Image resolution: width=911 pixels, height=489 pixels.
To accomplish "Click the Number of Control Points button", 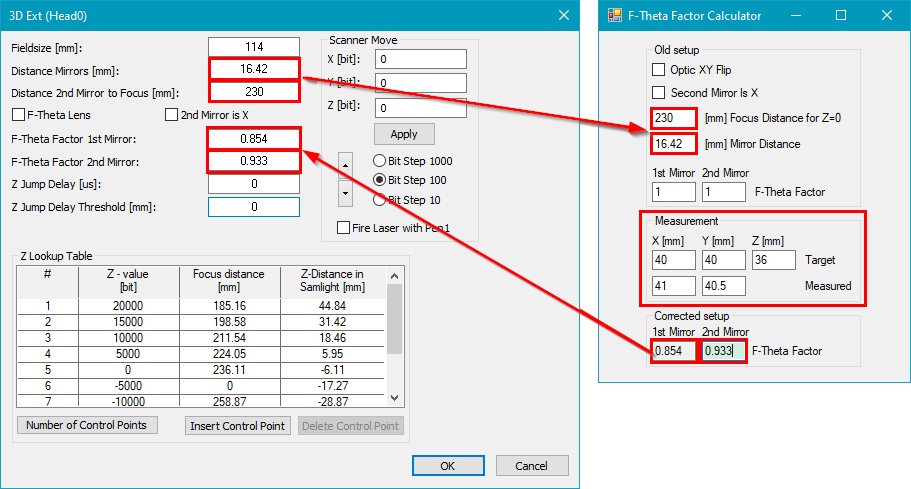I will point(87,425).
